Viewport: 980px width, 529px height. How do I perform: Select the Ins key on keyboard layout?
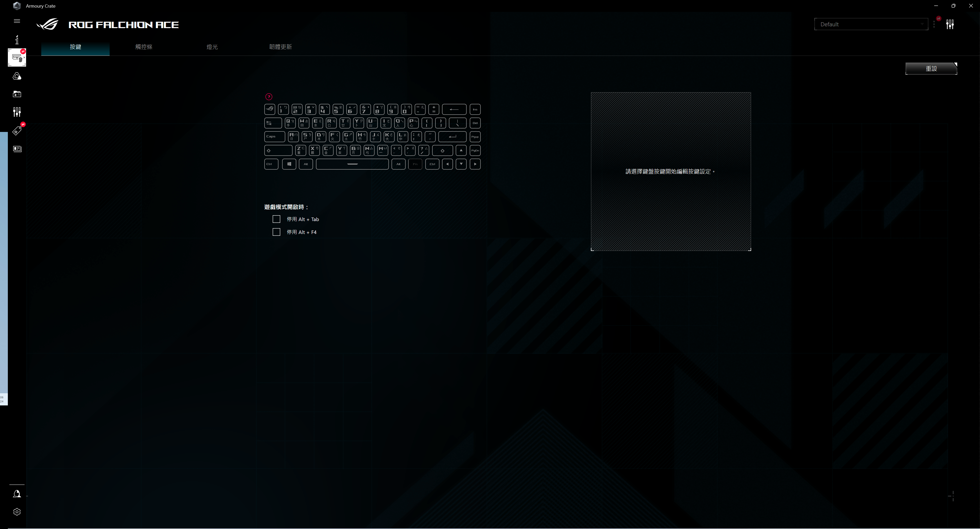coord(475,109)
